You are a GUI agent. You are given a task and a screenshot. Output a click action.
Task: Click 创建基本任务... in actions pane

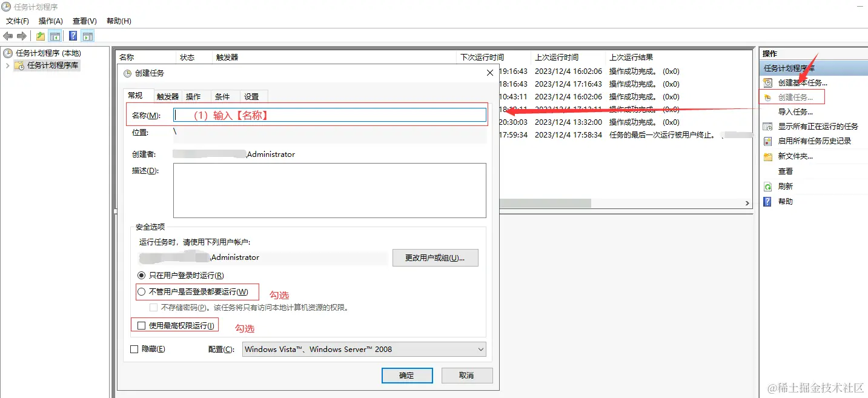[x=803, y=83]
